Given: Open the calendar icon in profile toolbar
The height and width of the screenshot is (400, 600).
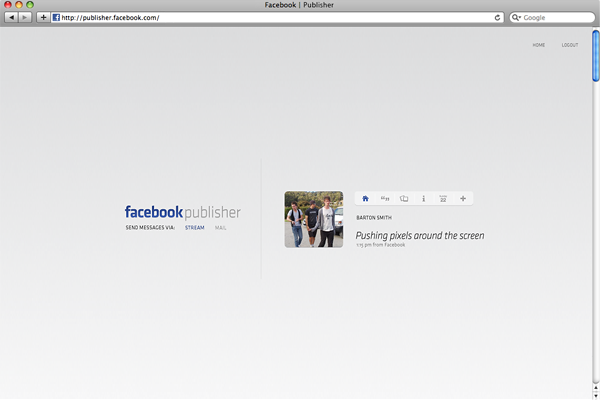Looking at the screenshot, I should 443,199.
